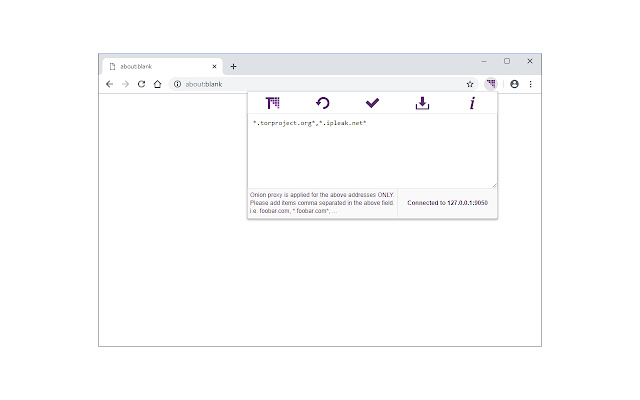Click the Onion extension icon in toolbar

(491, 84)
